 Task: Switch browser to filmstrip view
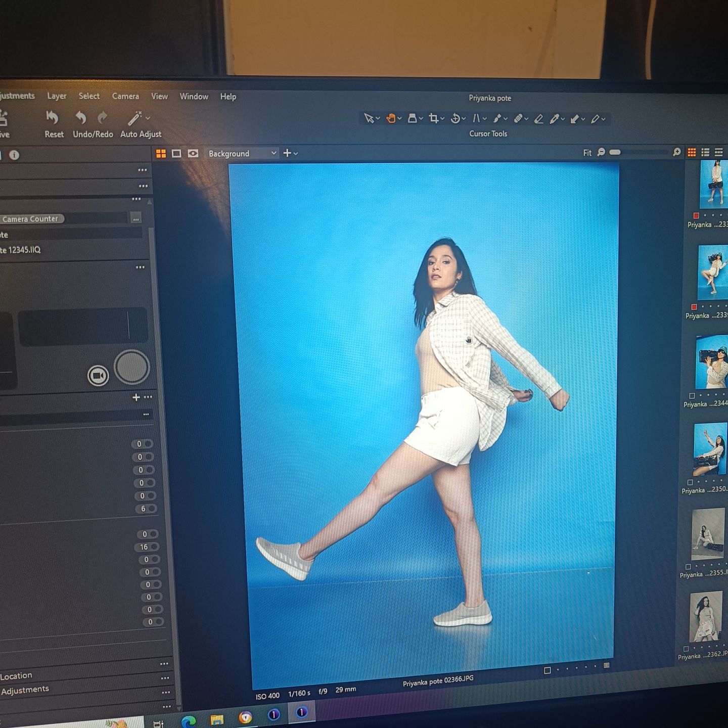click(x=718, y=152)
